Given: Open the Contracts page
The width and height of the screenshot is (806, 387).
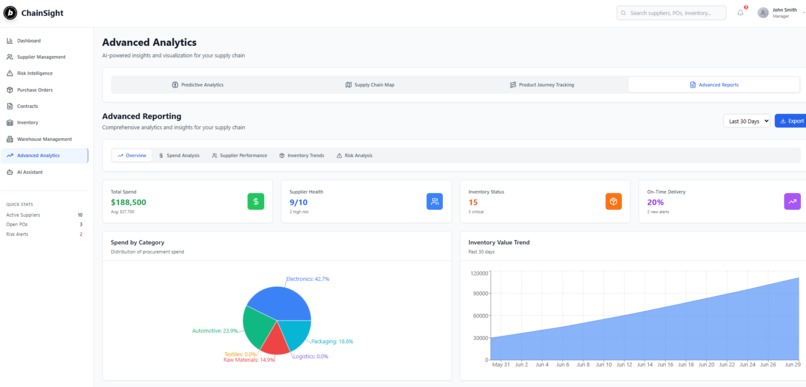Looking at the screenshot, I should pos(44,106).
